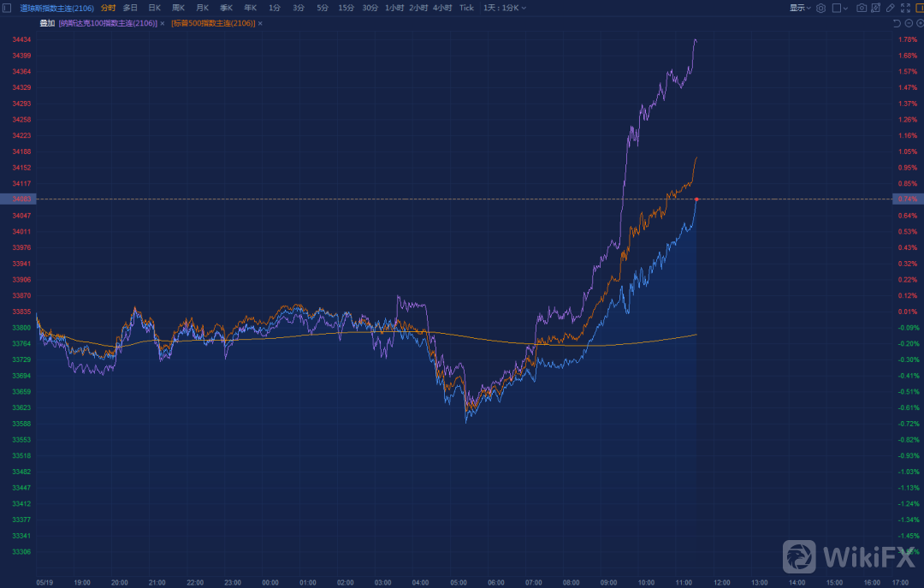Image resolution: width=924 pixels, height=588 pixels.
Task: Remove the 标普500 overlay series
Action: pos(260,23)
